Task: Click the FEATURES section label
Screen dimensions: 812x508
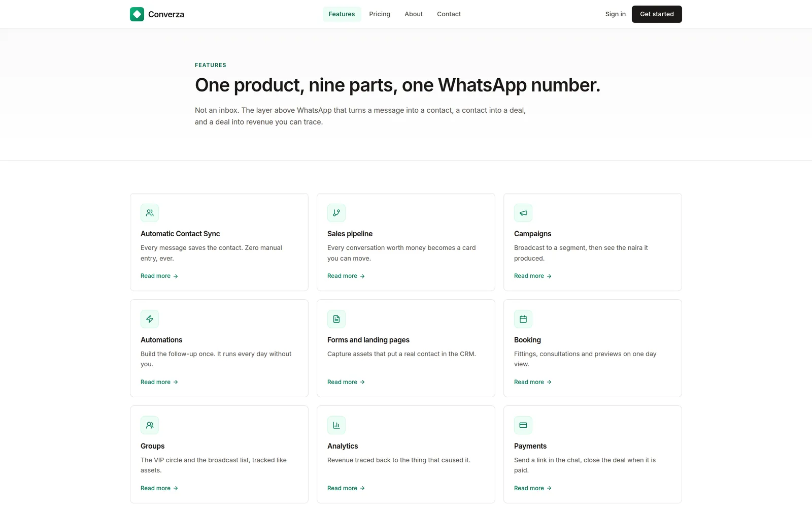Action: 211,65
